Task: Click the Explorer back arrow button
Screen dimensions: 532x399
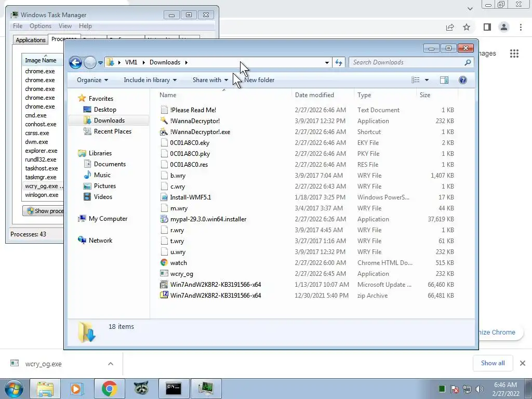Action: tap(75, 62)
